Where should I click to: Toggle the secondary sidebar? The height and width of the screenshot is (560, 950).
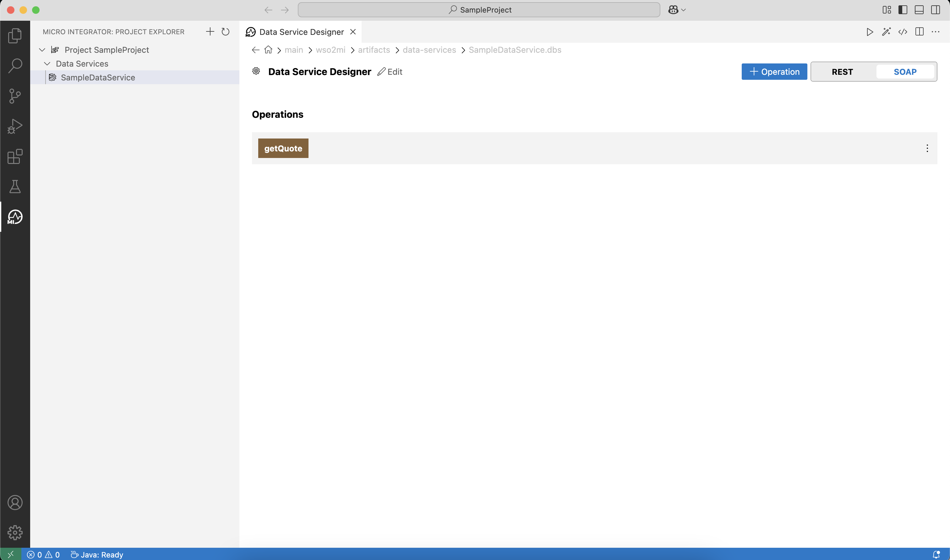(x=936, y=10)
